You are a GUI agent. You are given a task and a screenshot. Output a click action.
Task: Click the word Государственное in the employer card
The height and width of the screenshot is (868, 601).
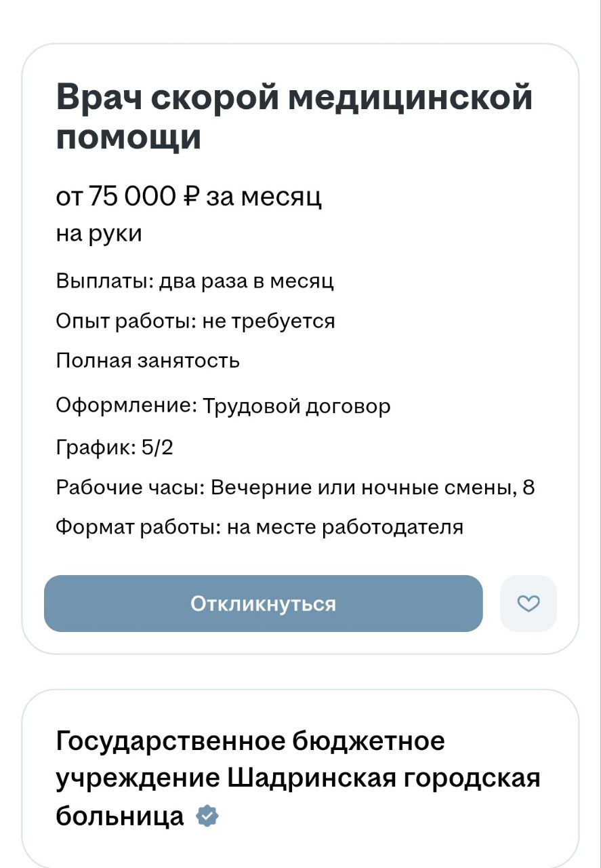(x=171, y=741)
